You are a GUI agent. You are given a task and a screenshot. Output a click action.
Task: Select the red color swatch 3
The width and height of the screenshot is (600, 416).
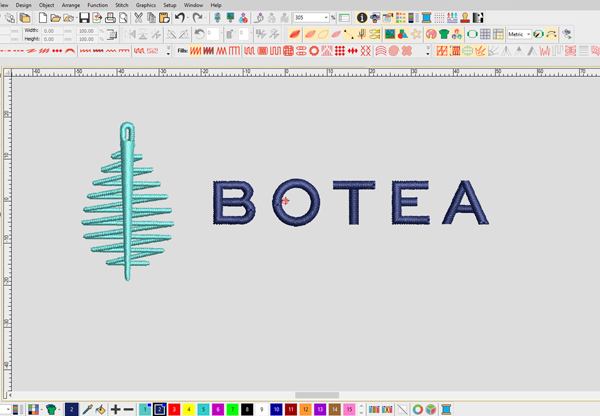174,409
